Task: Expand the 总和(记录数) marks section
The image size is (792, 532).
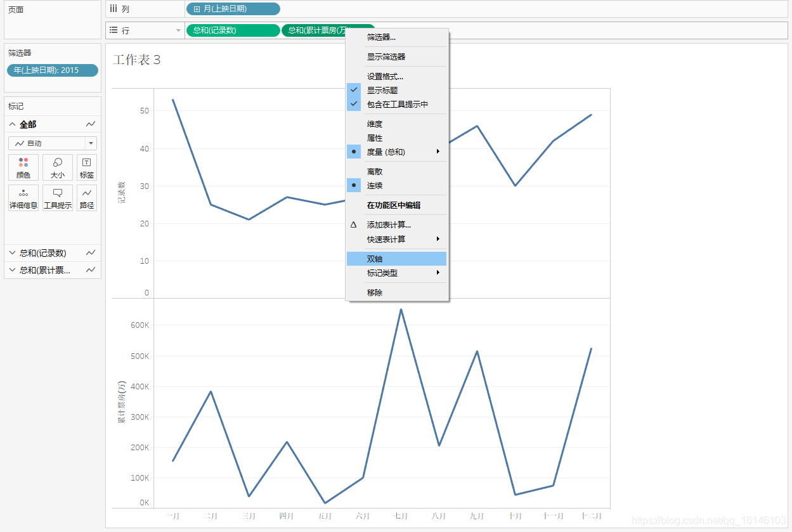Action: [x=12, y=253]
